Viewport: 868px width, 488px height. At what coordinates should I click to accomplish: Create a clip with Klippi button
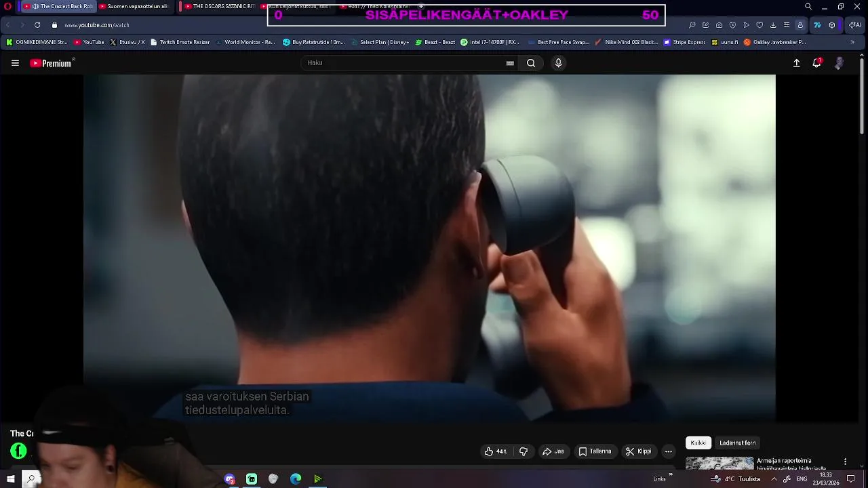(639, 451)
